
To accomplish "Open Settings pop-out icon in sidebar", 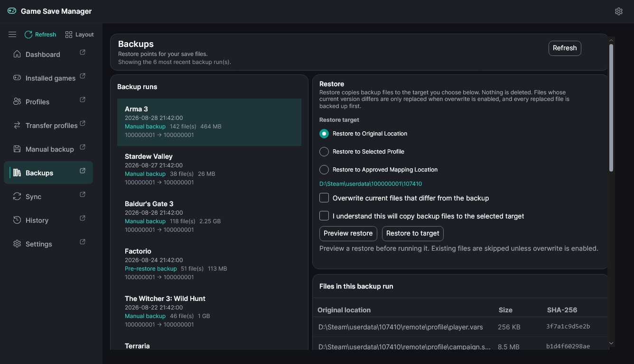I will tap(83, 242).
